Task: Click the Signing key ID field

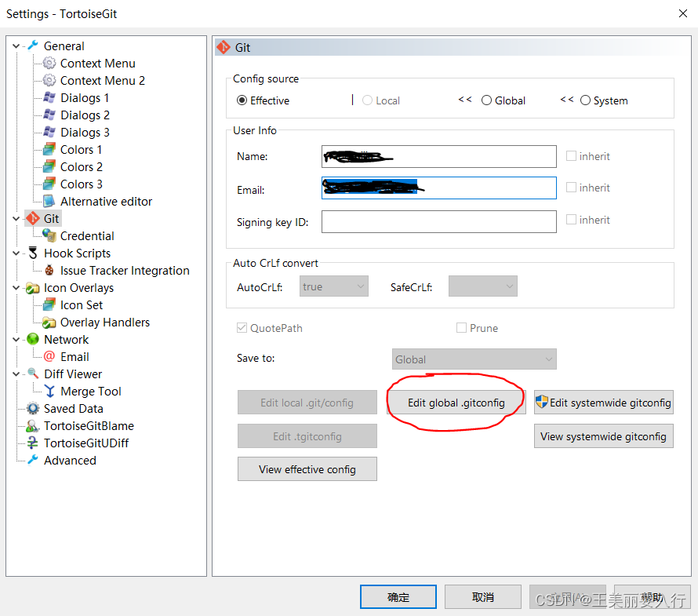Action: [439, 221]
